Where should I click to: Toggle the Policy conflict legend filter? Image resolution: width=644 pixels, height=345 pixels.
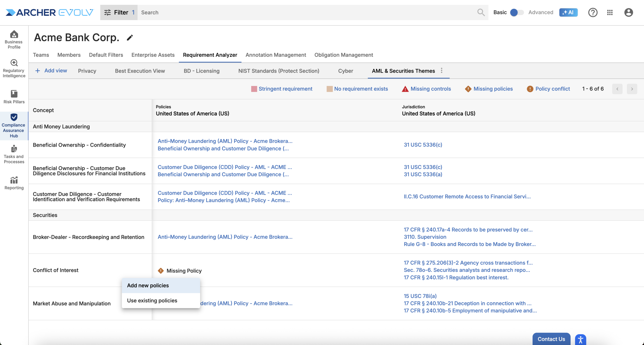coord(548,89)
